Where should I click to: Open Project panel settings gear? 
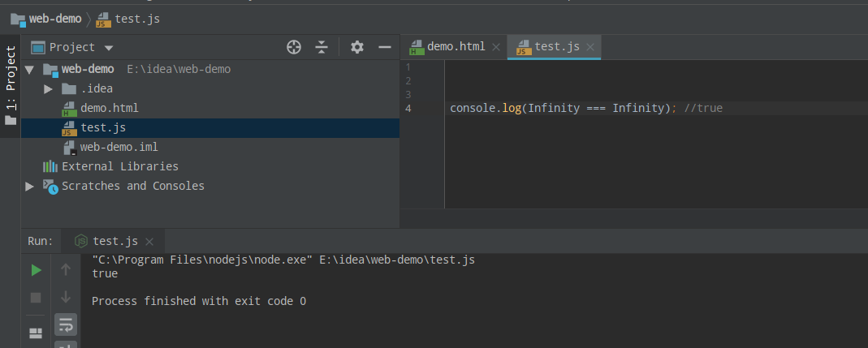357,47
